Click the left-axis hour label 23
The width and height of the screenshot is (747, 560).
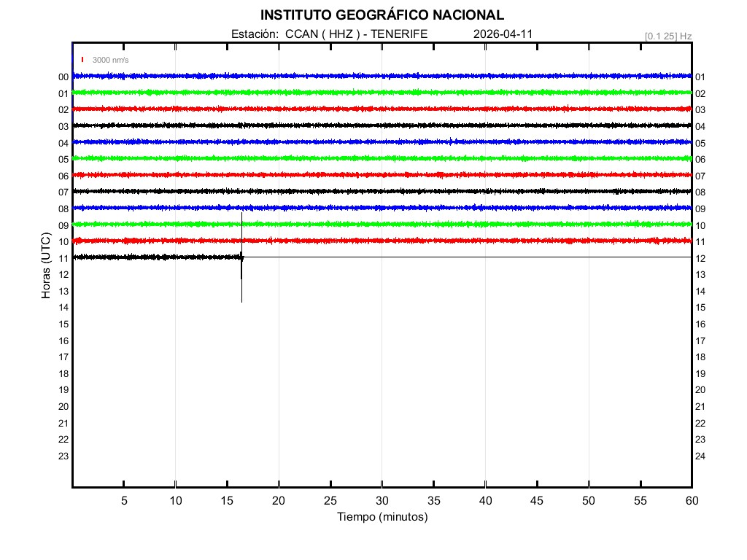[63, 456]
